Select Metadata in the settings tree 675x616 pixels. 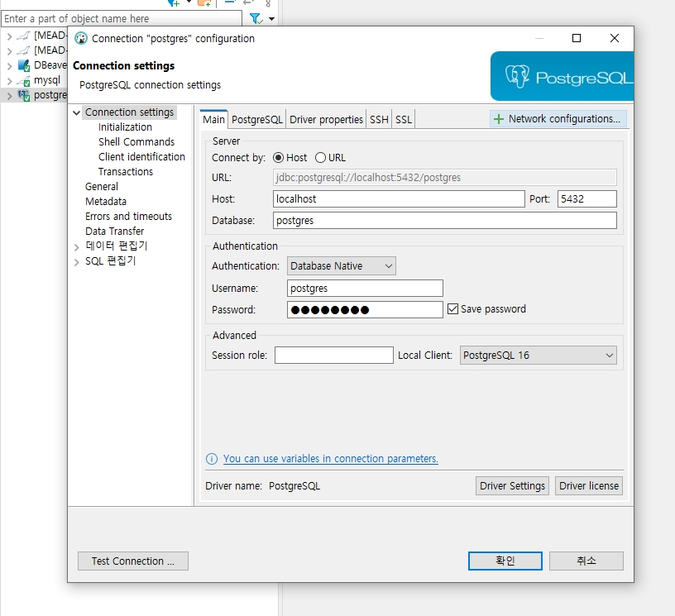pos(106,201)
